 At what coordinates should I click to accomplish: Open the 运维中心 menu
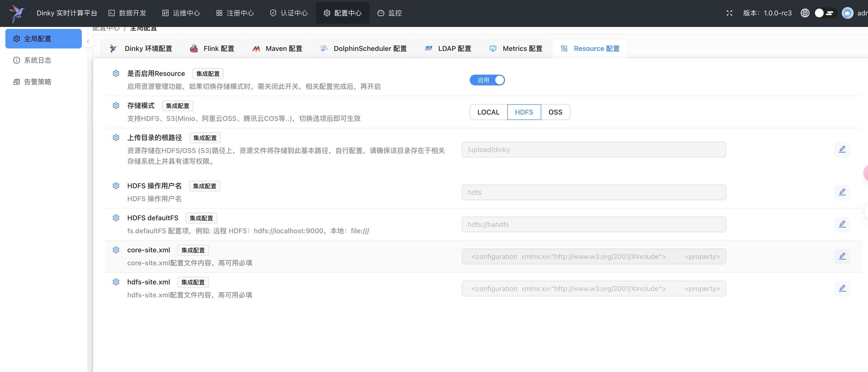pyautogui.click(x=181, y=13)
